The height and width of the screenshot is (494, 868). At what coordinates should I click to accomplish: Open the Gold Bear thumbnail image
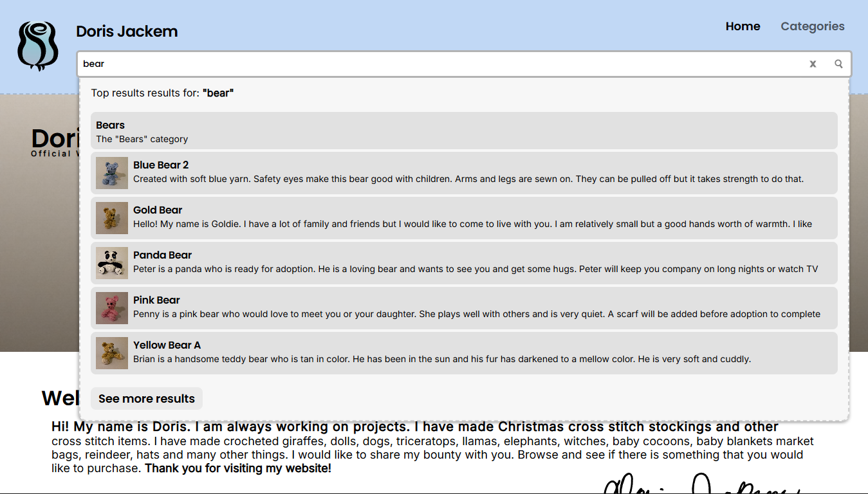112,218
